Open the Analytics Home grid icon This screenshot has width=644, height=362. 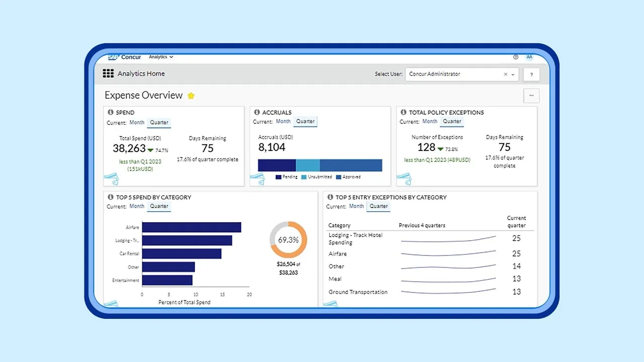108,73
